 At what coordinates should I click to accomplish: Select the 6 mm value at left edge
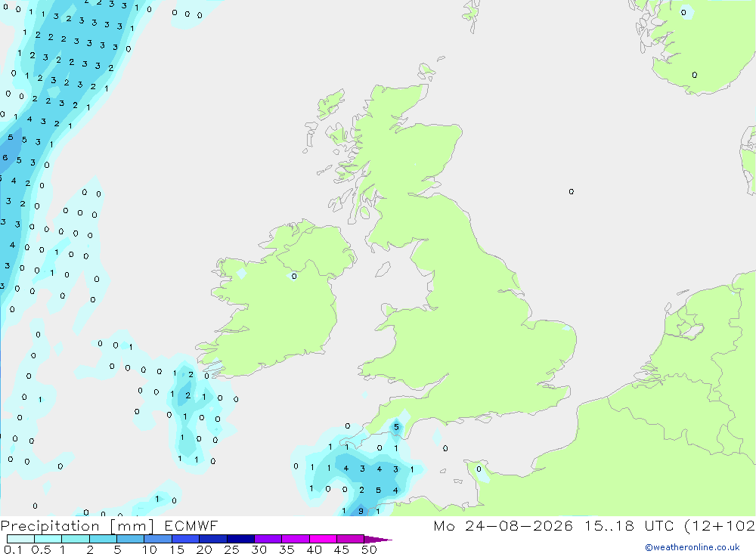tap(5, 158)
